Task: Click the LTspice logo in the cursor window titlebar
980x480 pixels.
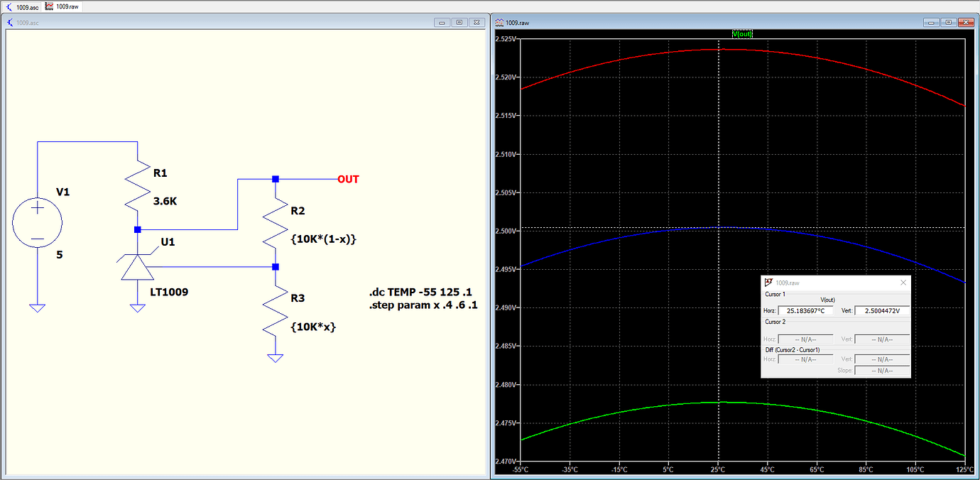Action: coord(769,282)
